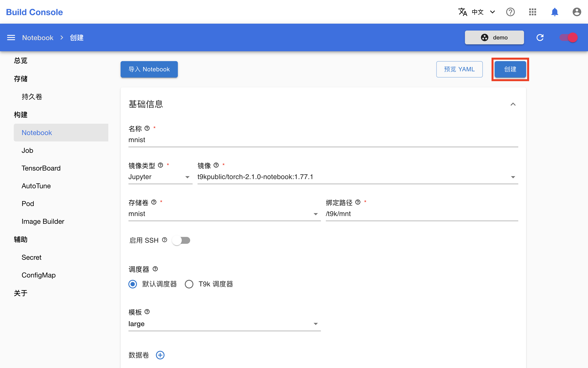Collapse the 基础信息 section
588x368 pixels.
coord(513,104)
